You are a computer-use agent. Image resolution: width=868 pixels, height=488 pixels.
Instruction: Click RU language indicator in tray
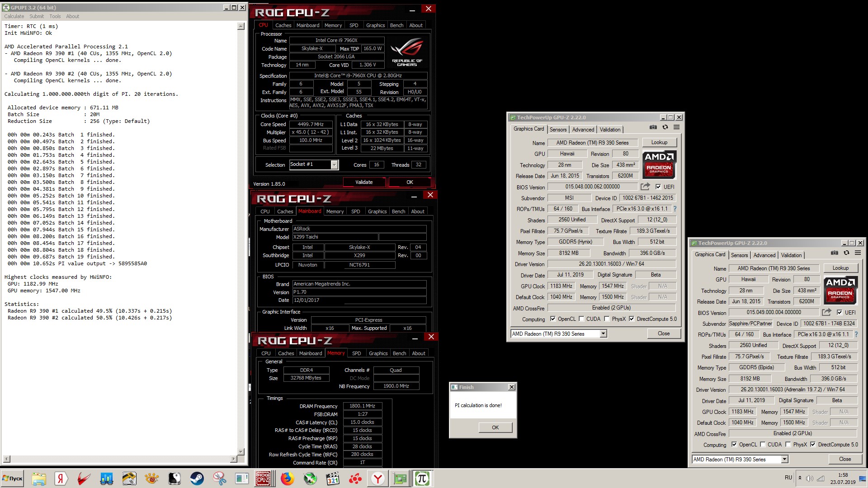click(788, 478)
